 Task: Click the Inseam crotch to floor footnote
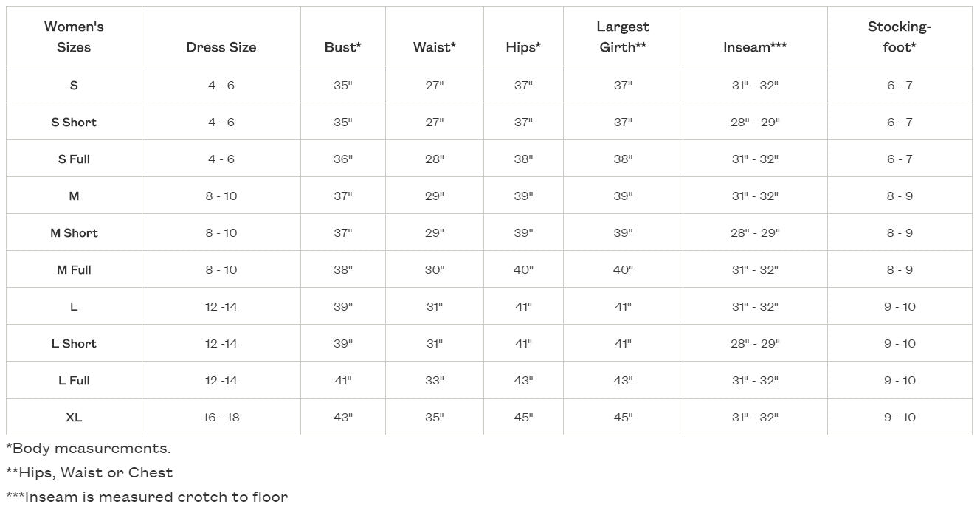(x=147, y=497)
